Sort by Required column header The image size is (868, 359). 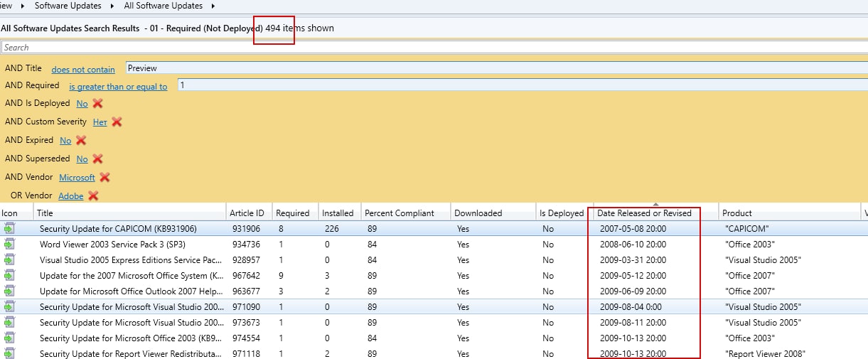[x=295, y=213]
